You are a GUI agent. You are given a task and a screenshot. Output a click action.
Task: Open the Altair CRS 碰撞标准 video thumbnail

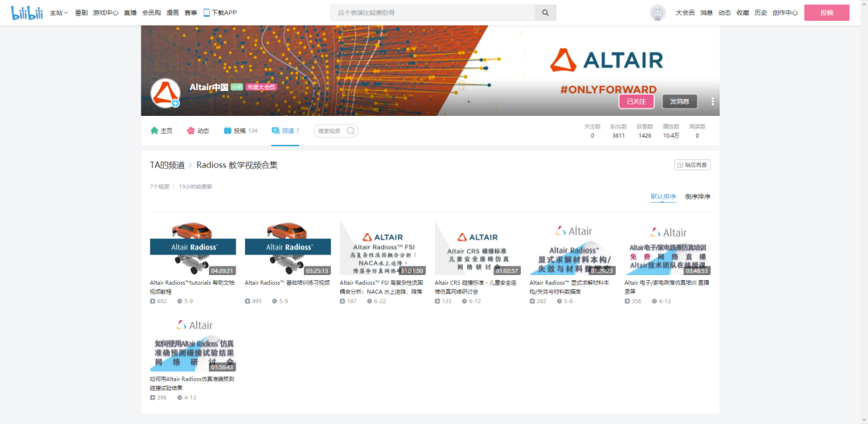(x=477, y=249)
